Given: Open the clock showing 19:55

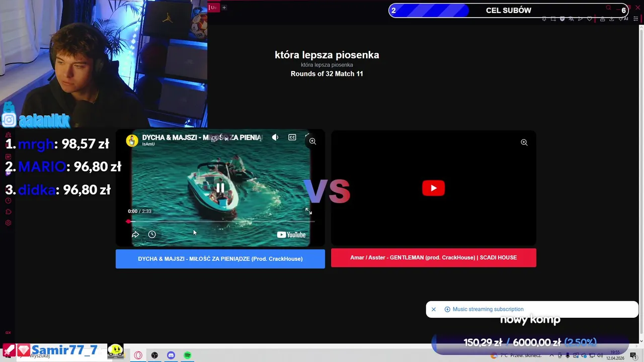Looking at the screenshot, I should point(615,355).
